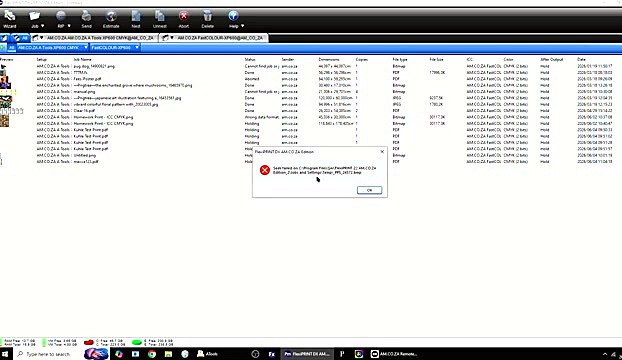
Task: Click the red C drive disk indicator
Action: (x=89, y=342)
